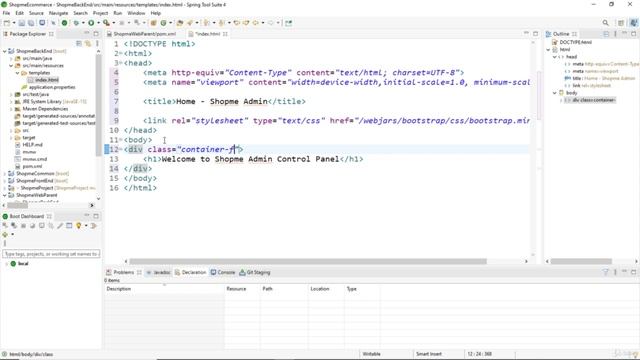The image size is (640, 360).
Task: Maximize the Problems view panel
Action: 633,272
